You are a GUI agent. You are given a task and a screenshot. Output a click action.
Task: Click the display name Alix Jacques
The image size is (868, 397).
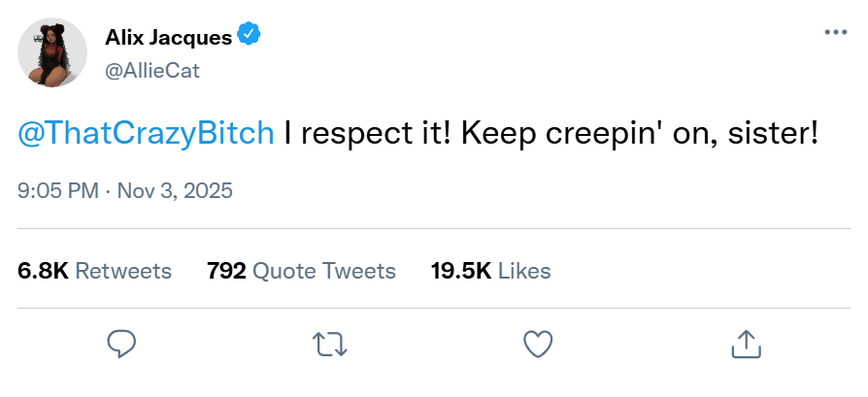point(168,38)
